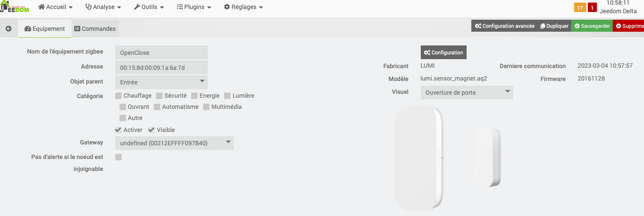Toggle the Visible checkbox
This screenshot has height=216, width=644.
tap(152, 130)
